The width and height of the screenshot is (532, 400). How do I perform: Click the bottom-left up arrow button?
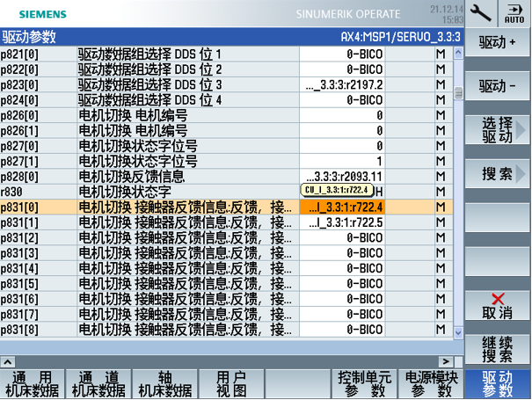pyautogui.click(x=8, y=361)
